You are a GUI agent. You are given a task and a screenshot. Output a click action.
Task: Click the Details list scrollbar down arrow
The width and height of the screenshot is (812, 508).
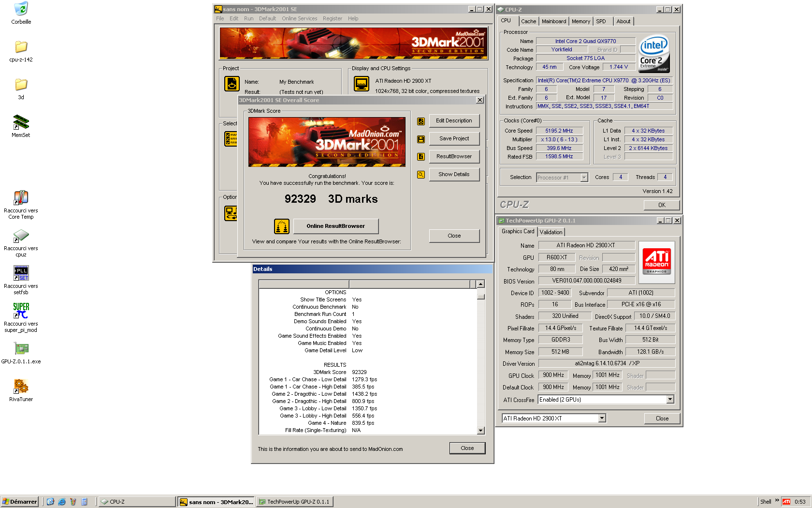click(480, 431)
